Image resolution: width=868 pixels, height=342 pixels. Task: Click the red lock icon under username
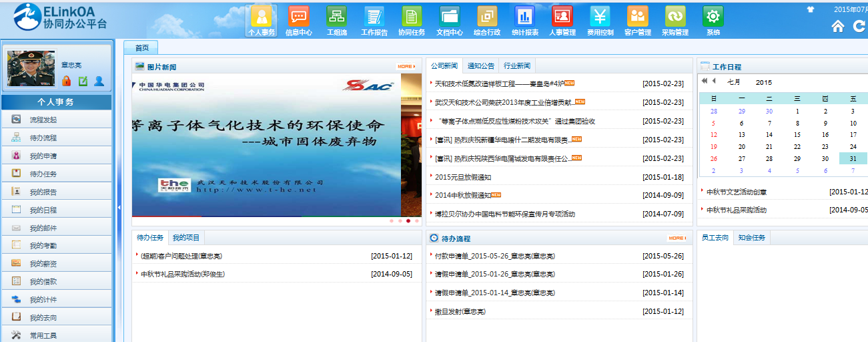pos(66,81)
